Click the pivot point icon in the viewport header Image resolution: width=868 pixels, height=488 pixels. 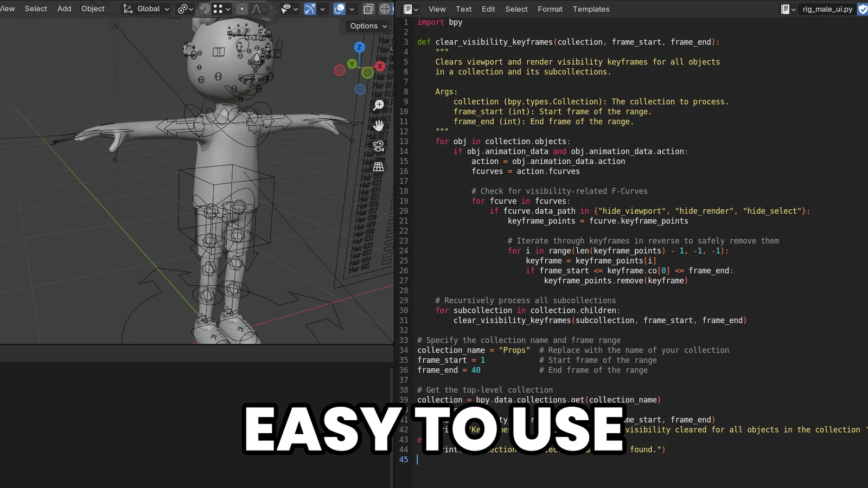[x=183, y=9]
